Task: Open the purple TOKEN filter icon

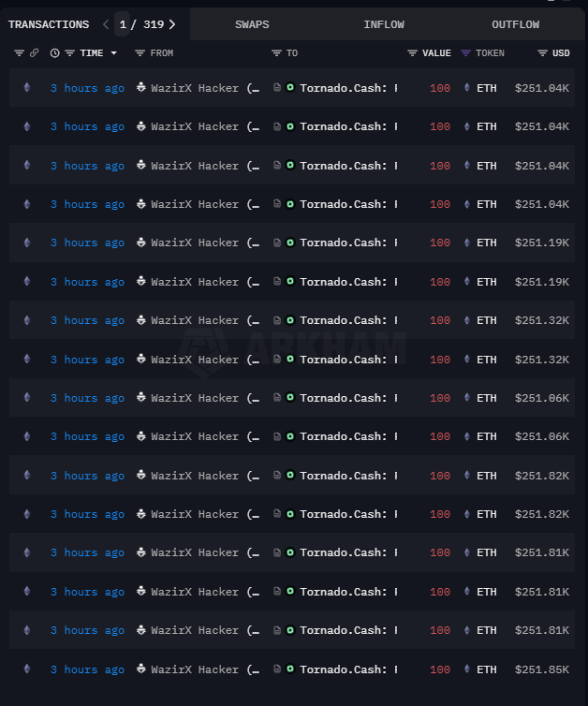Action: (x=465, y=53)
